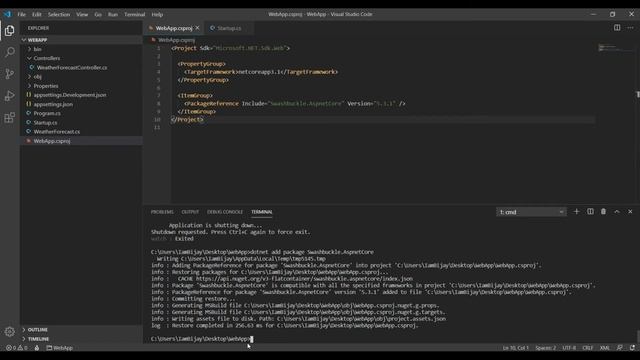Open the Manage gear icon

9,331
